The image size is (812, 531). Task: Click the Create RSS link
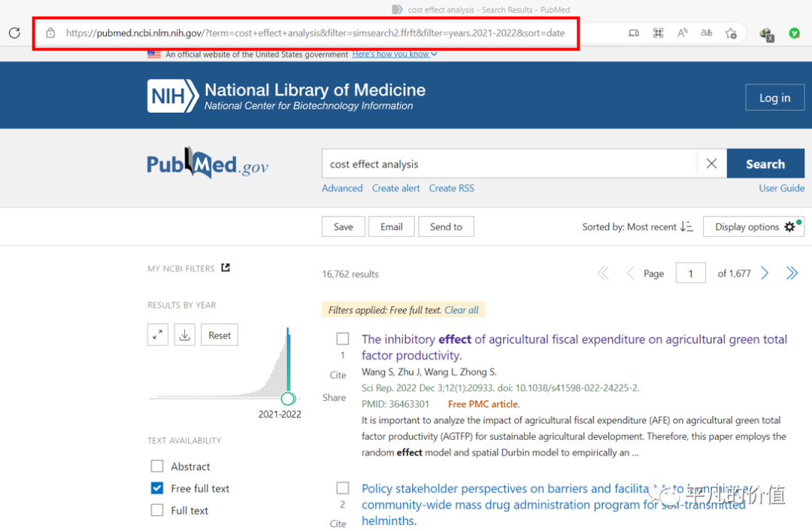click(x=452, y=188)
